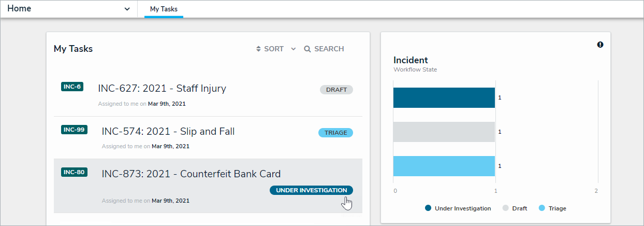Click the Triage status badge
The height and width of the screenshot is (226, 644).
click(335, 133)
